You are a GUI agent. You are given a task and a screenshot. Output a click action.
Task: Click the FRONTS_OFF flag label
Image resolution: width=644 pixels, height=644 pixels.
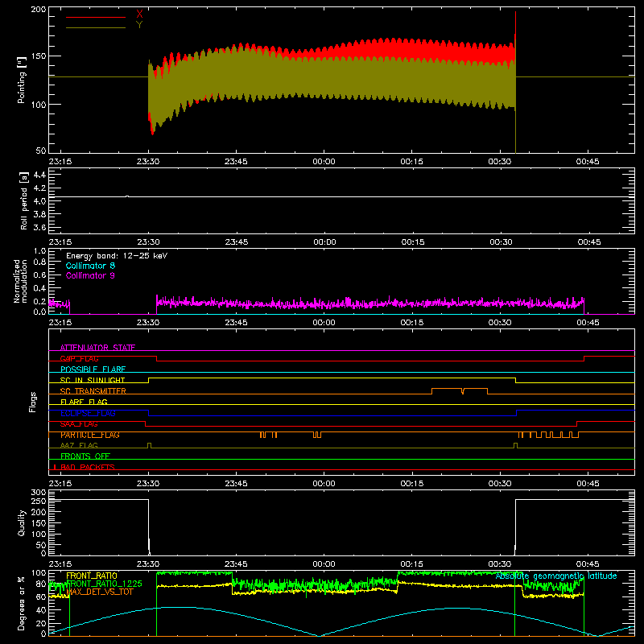pos(85,456)
